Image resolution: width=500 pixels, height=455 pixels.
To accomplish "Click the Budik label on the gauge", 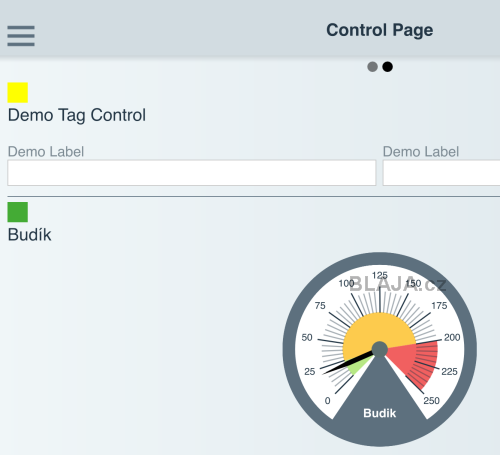I will 380,413.
